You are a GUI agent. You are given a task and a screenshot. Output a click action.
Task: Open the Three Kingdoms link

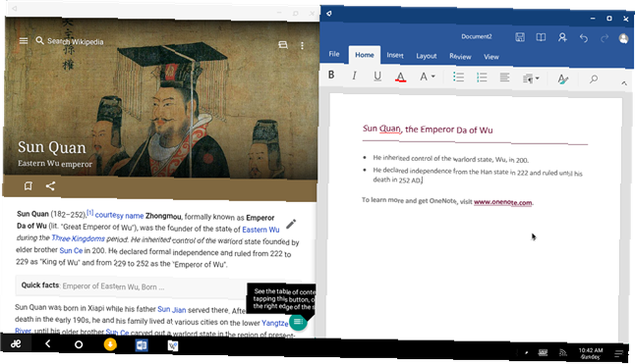click(x=77, y=238)
